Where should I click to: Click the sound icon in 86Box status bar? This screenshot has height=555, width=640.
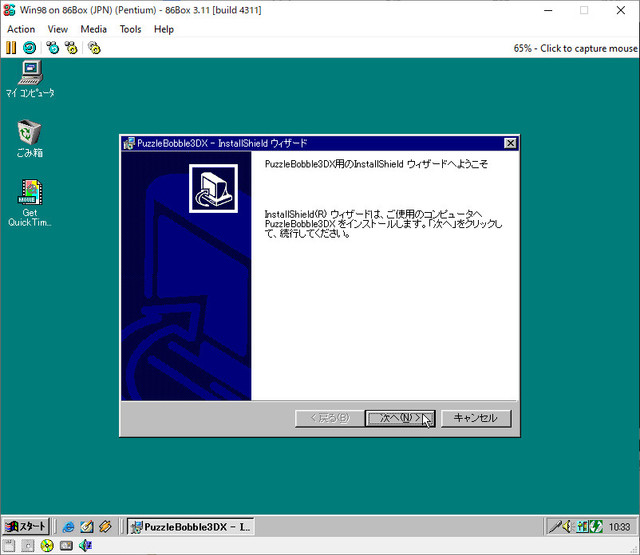(85, 546)
